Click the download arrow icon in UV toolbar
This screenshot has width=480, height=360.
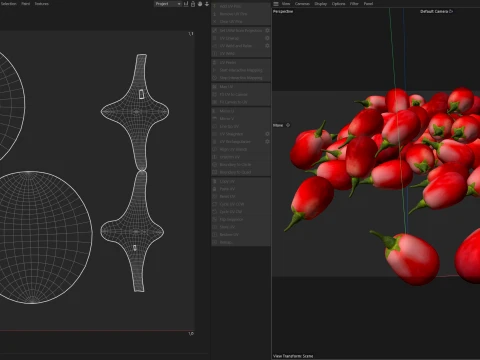207,4
